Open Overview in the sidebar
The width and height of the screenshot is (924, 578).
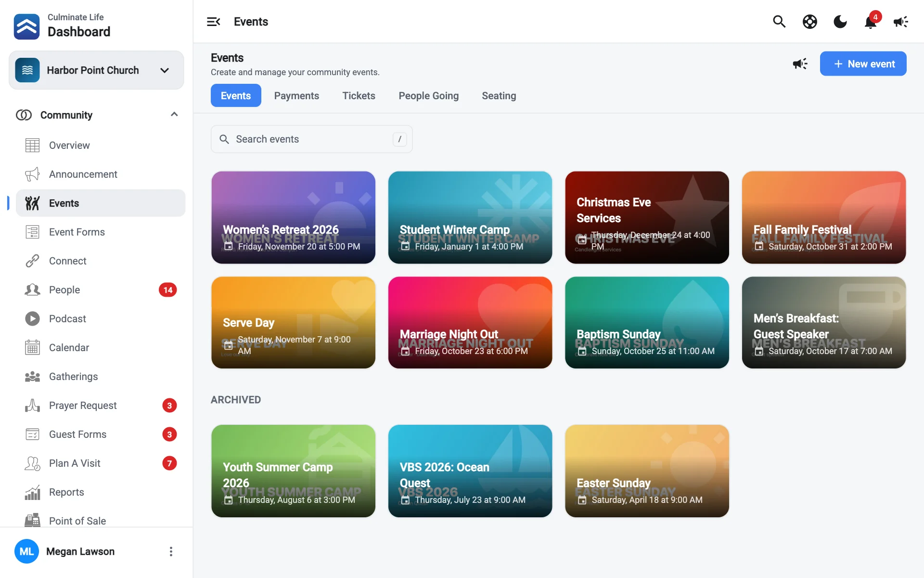[x=101, y=145]
